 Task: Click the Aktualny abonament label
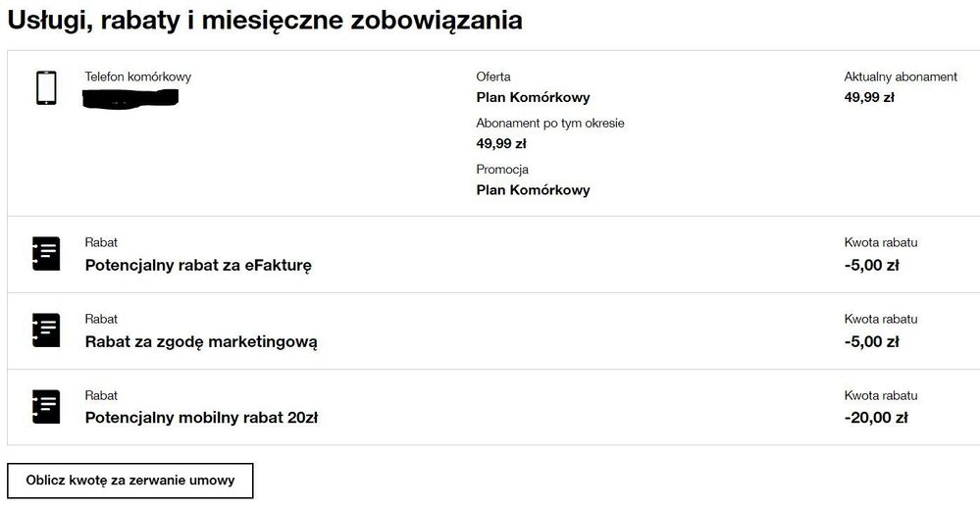pyautogui.click(x=901, y=76)
